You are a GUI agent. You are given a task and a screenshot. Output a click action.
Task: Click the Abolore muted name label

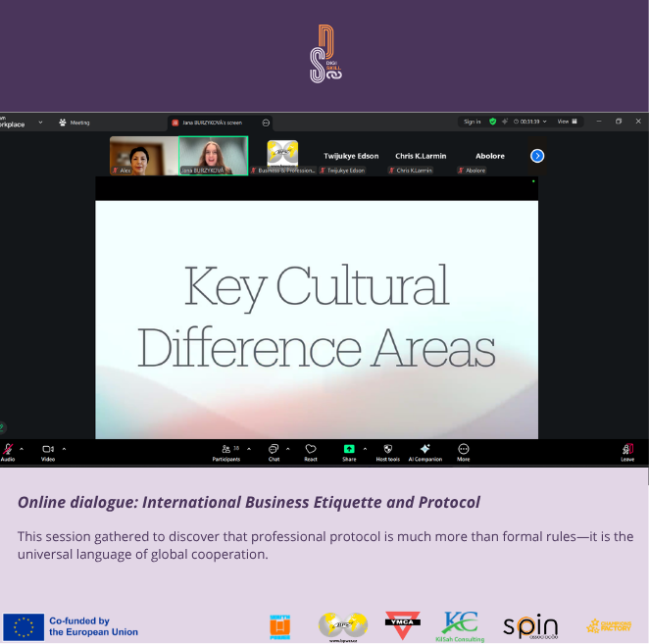tap(472, 171)
